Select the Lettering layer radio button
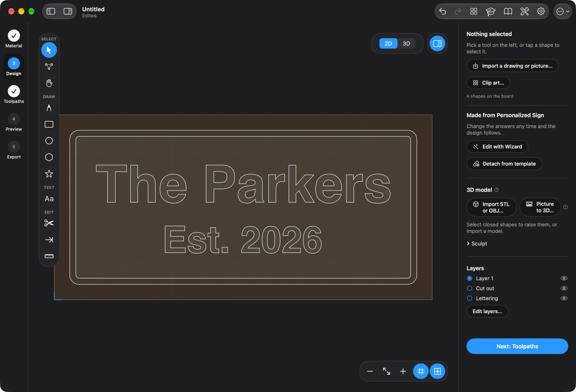 [469, 298]
